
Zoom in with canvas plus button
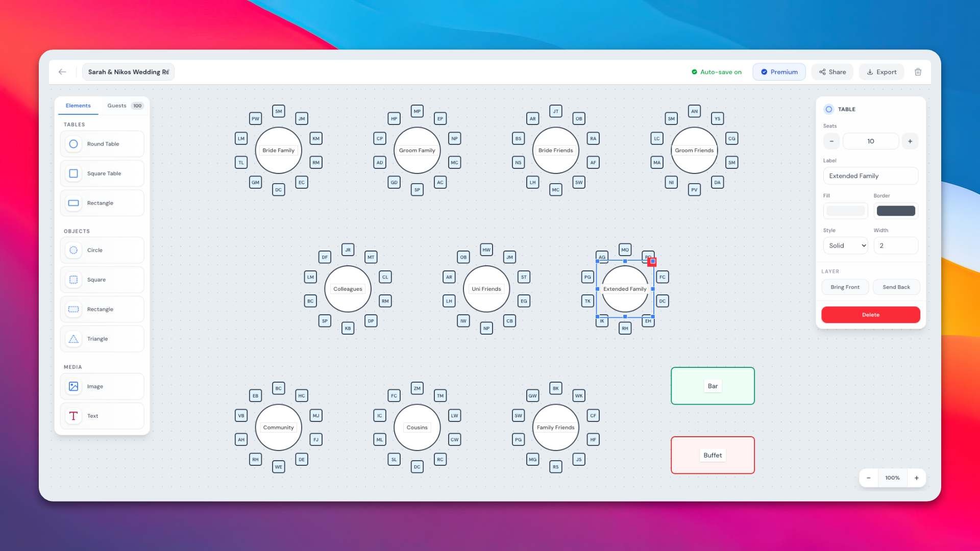[916, 478]
